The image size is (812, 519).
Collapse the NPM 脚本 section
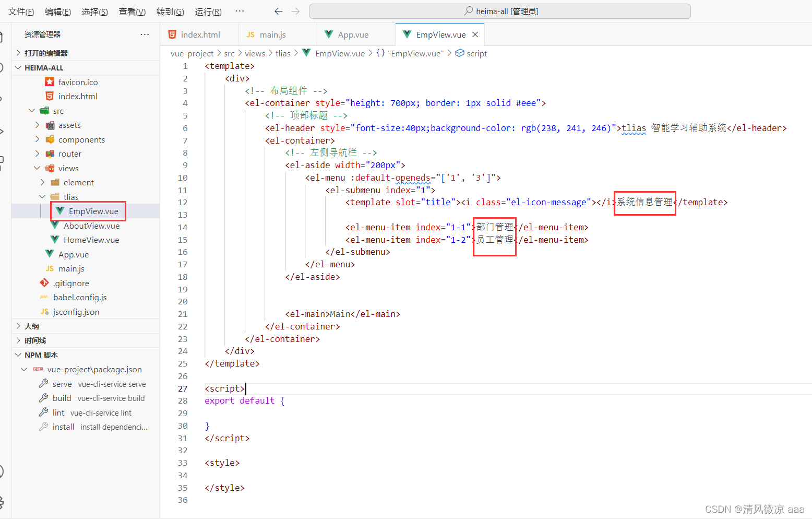click(x=86, y=355)
